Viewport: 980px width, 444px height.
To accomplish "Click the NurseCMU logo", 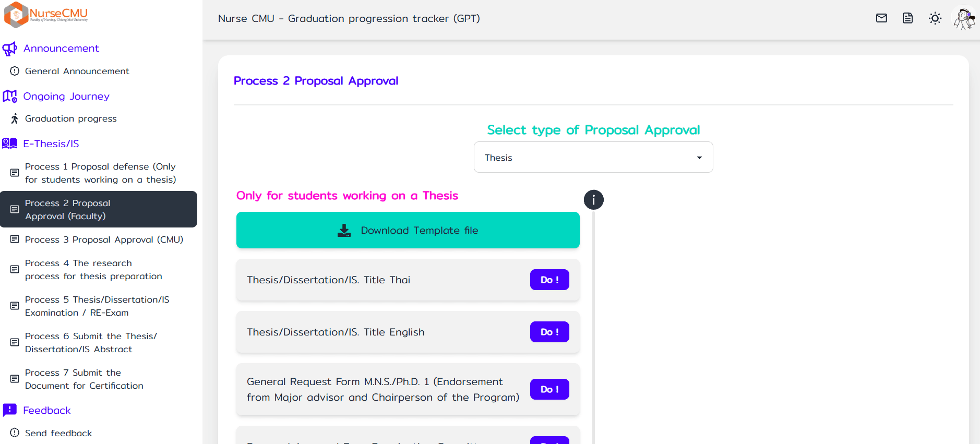I will tap(46, 14).
